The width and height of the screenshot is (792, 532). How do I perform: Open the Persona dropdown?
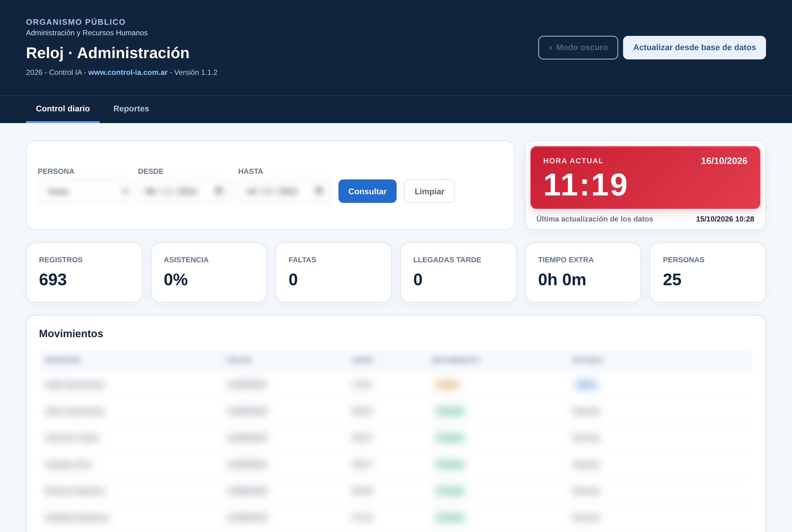(x=84, y=191)
